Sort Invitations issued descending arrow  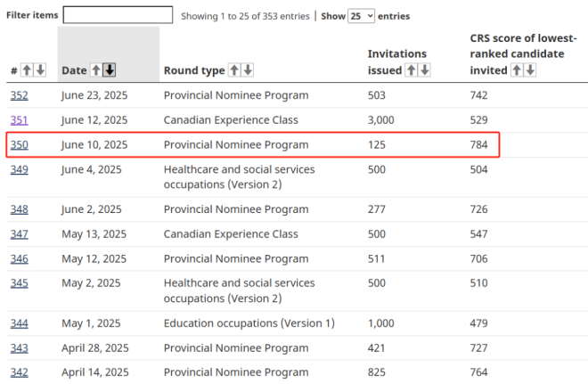425,70
